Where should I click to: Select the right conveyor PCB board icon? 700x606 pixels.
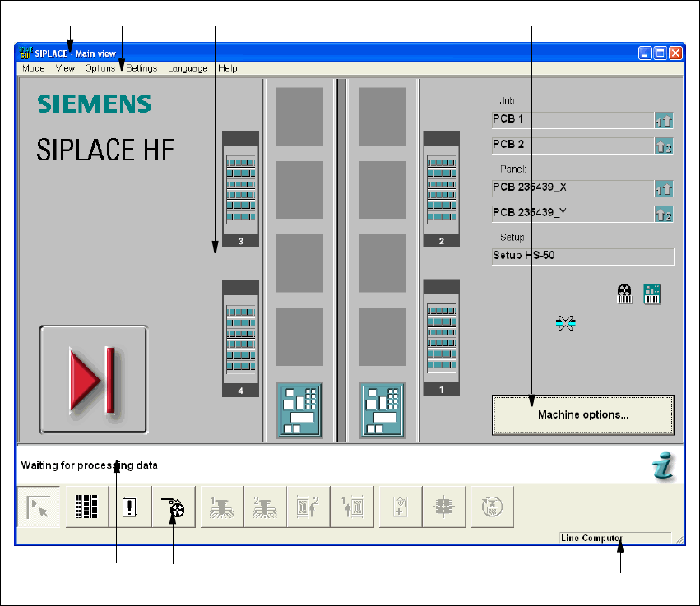[x=382, y=409]
